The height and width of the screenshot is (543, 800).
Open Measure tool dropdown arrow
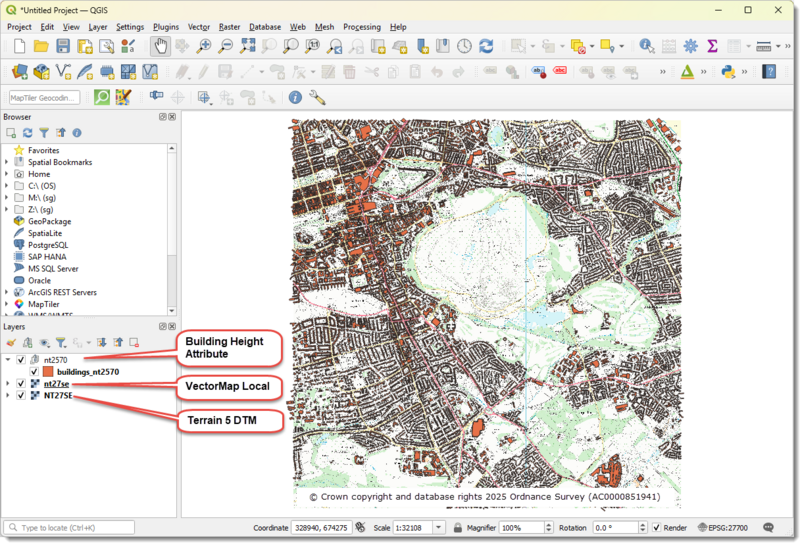779,46
